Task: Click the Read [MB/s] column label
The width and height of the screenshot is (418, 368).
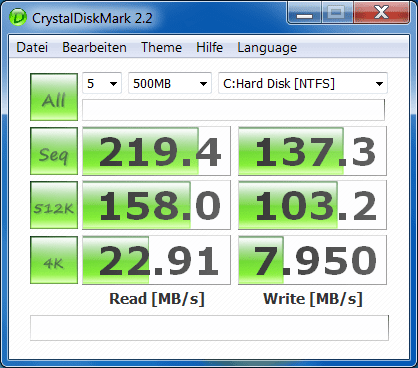Action: click(157, 299)
